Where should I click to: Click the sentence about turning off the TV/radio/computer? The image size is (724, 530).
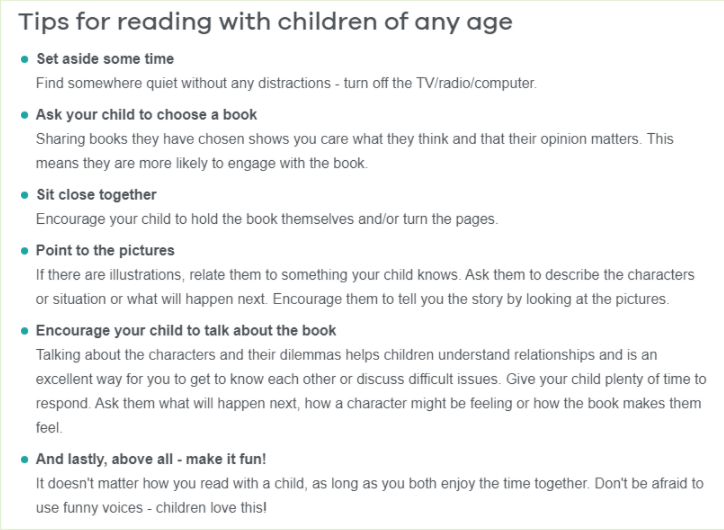point(286,83)
